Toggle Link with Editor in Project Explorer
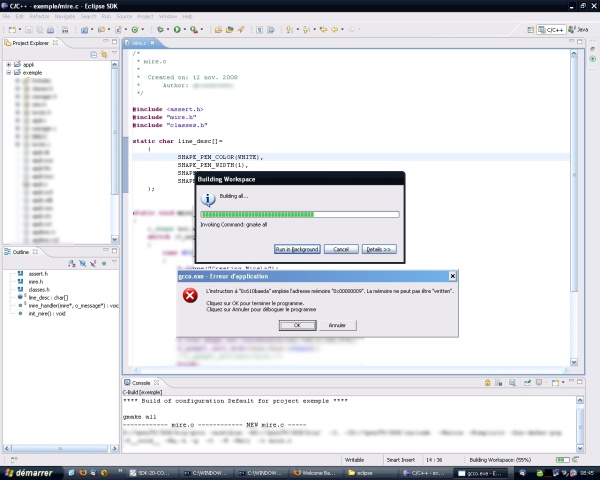 point(104,55)
